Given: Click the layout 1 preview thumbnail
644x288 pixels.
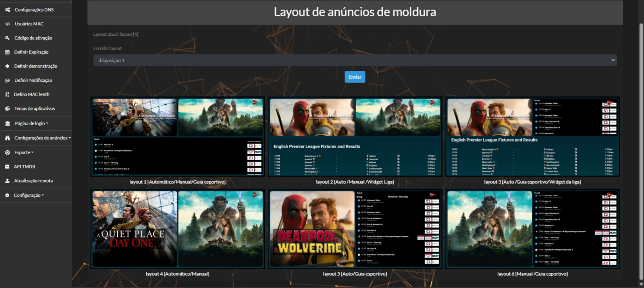Looking at the screenshot, I should point(178,137).
